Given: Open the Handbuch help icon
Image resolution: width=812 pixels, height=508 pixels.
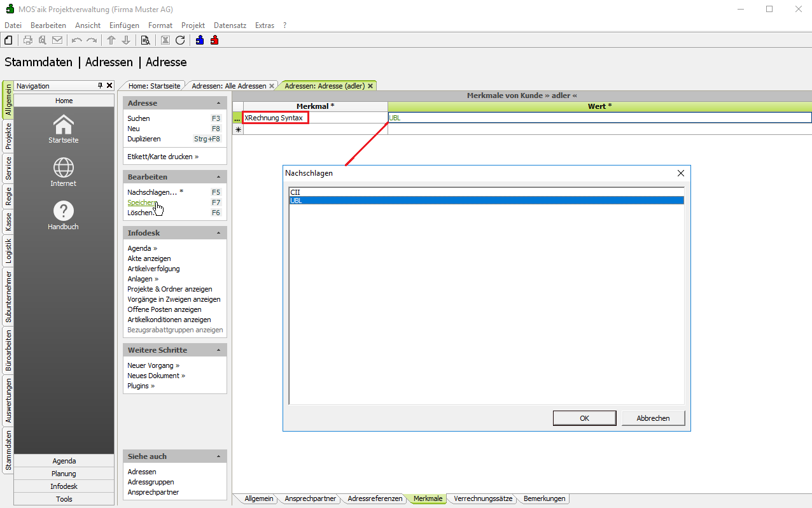Looking at the screenshot, I should (x=64, y=216).
